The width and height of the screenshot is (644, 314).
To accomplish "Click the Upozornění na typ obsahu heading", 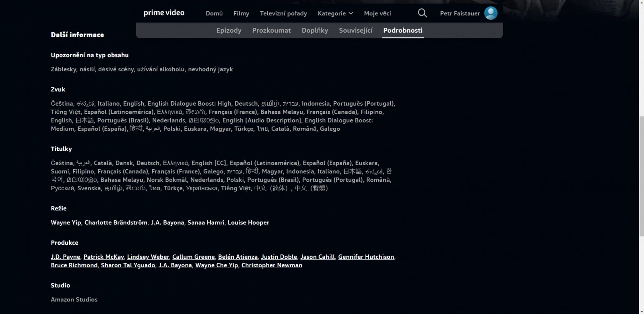I will [90, 55].
